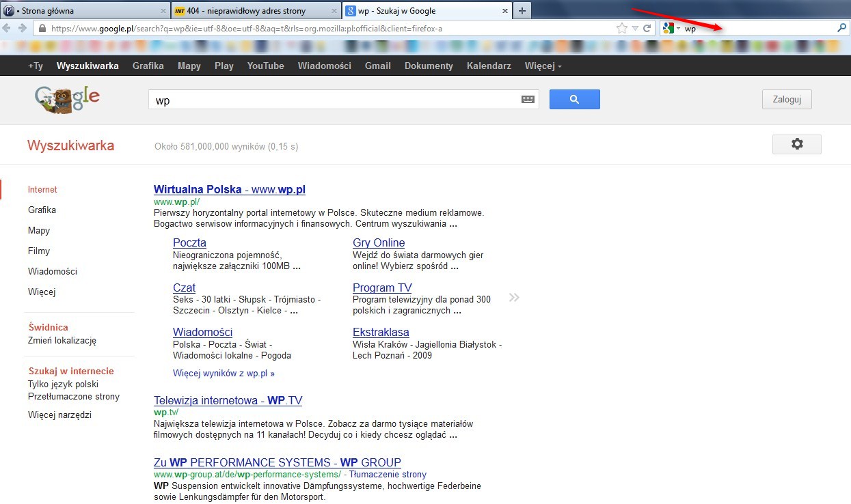Click the blue search button

[574, 100]
